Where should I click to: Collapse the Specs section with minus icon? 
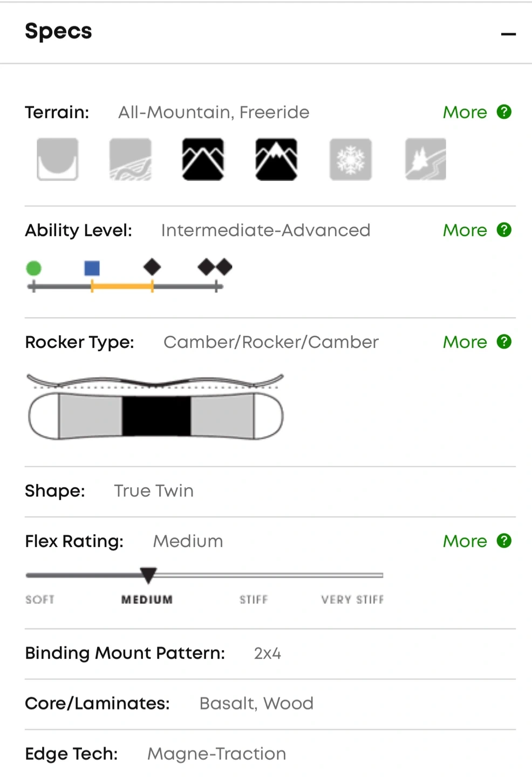click(508, 35)
